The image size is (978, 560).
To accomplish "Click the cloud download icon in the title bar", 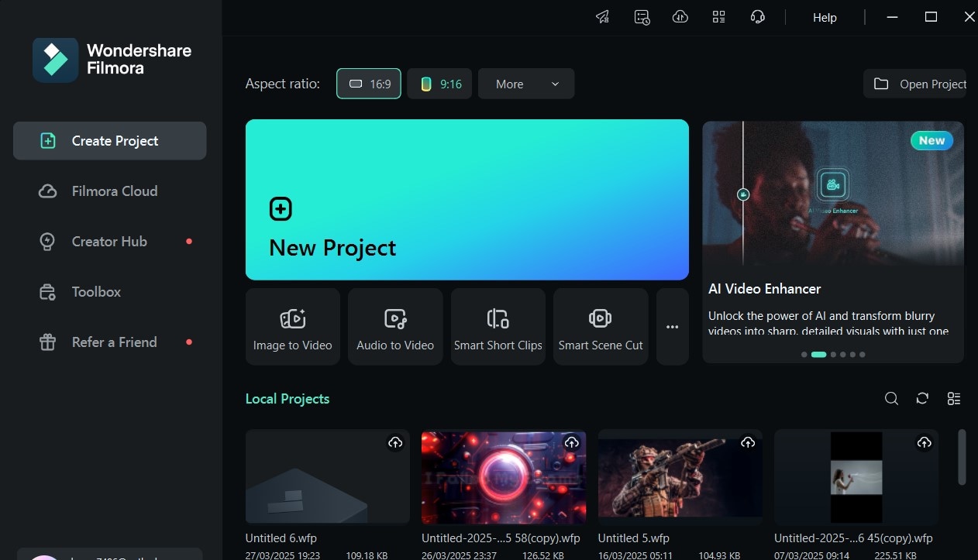I will pos(680,17).
